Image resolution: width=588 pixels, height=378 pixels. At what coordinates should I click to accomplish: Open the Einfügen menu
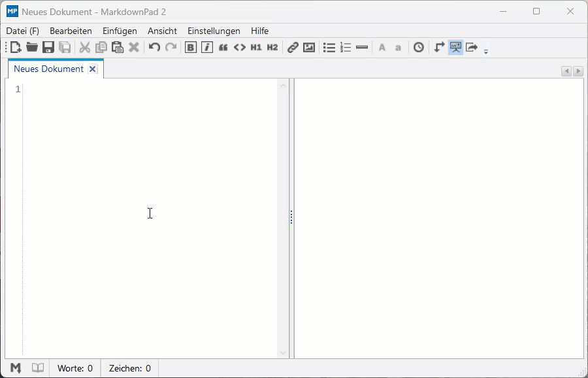coord(120,31)
